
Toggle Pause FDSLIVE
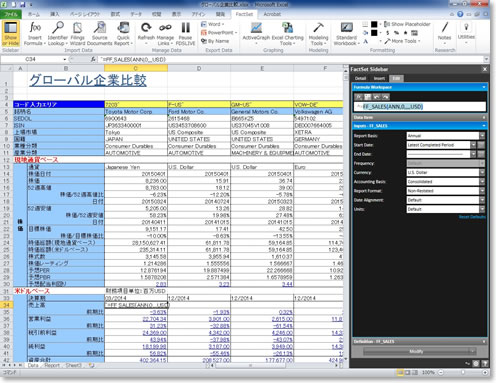pyautogui.click(x=185, y=34)
